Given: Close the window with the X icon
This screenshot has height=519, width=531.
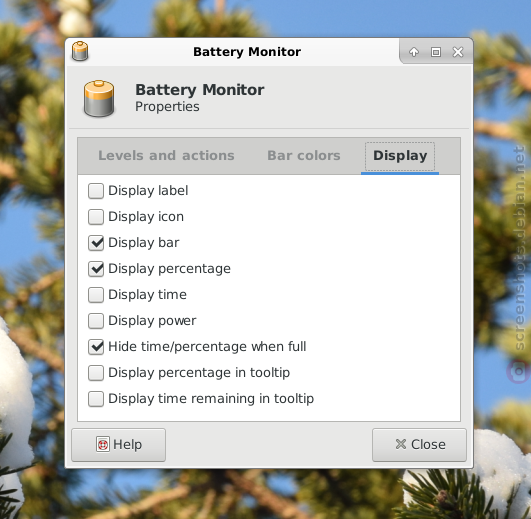Looking at the screenshot, I should [x=458, y=52].
